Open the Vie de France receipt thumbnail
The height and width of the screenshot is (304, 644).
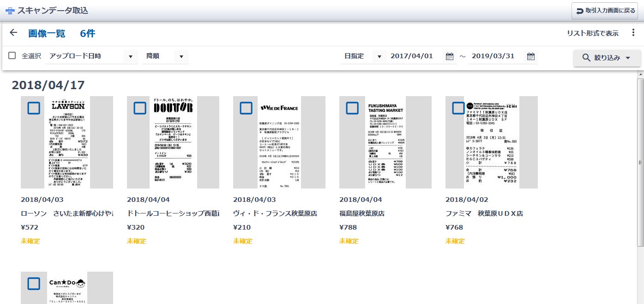[279, 142]
